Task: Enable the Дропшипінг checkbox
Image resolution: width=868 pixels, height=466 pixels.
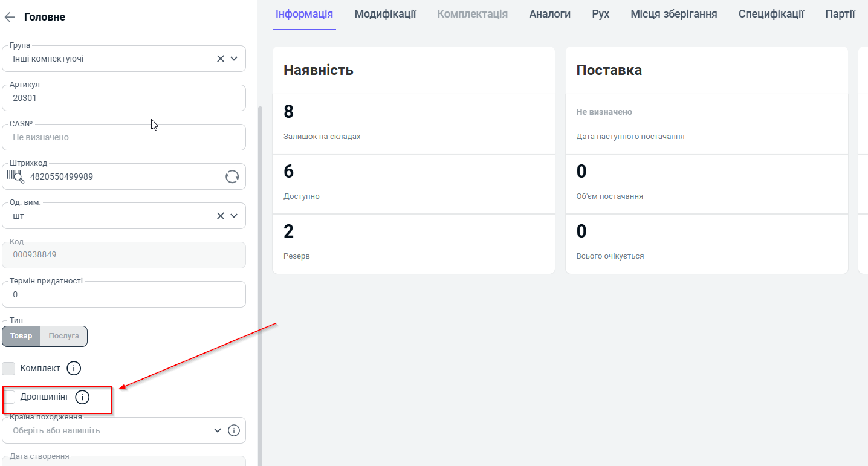Action: point(9,397)
